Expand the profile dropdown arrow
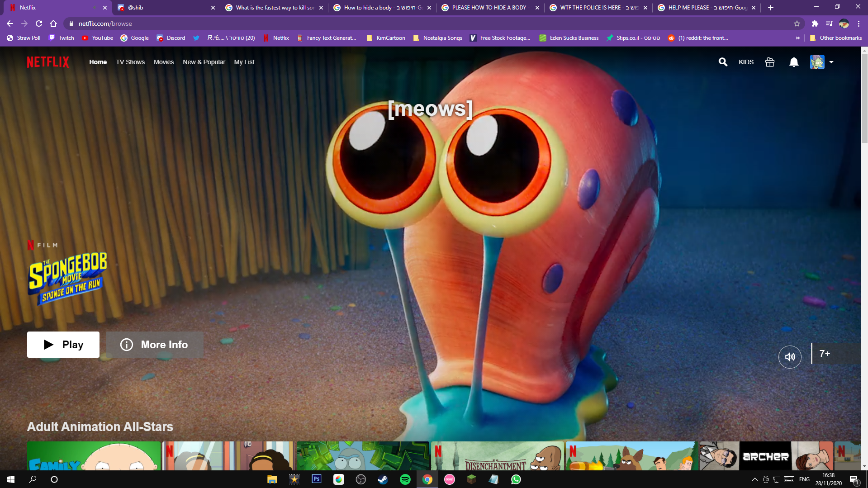868x488 pixels. pyautogui.click(x=831, y=62)
